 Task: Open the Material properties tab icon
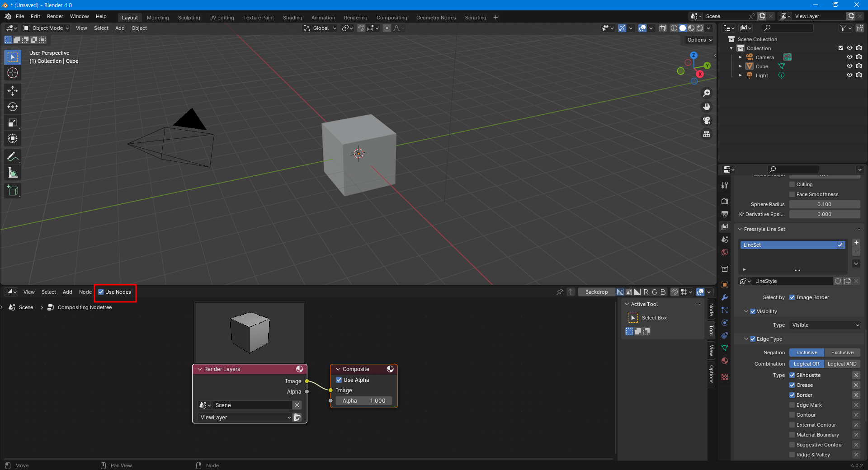pyautogui.click(x=725, y=361)
